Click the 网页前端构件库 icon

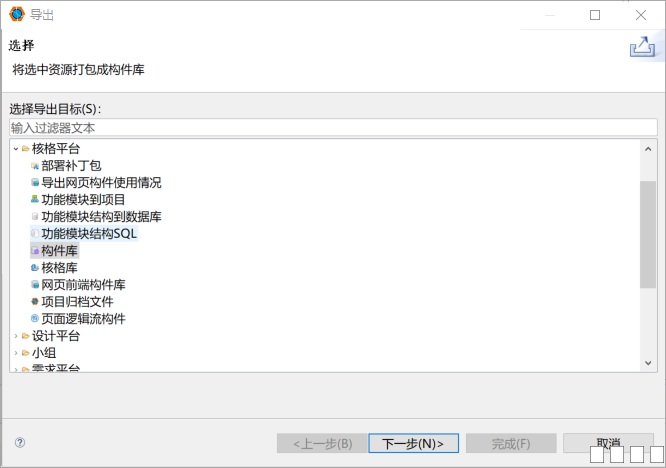point(35,285)
